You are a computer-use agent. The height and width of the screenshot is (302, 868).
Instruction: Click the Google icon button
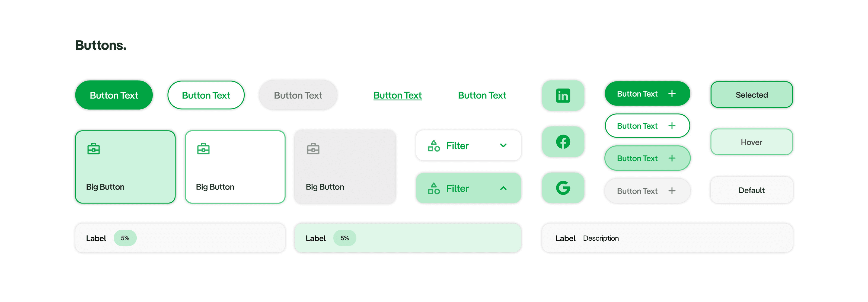coord(563,188)
